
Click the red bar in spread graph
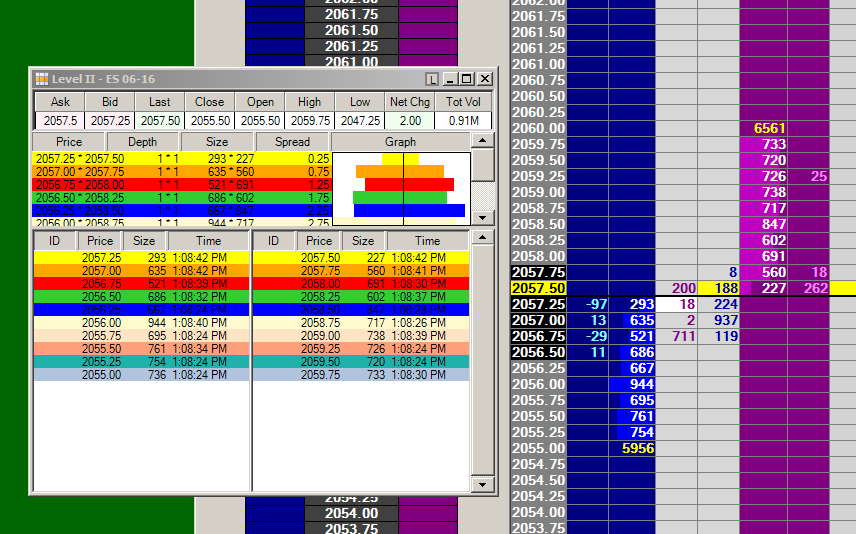[409, 185]
